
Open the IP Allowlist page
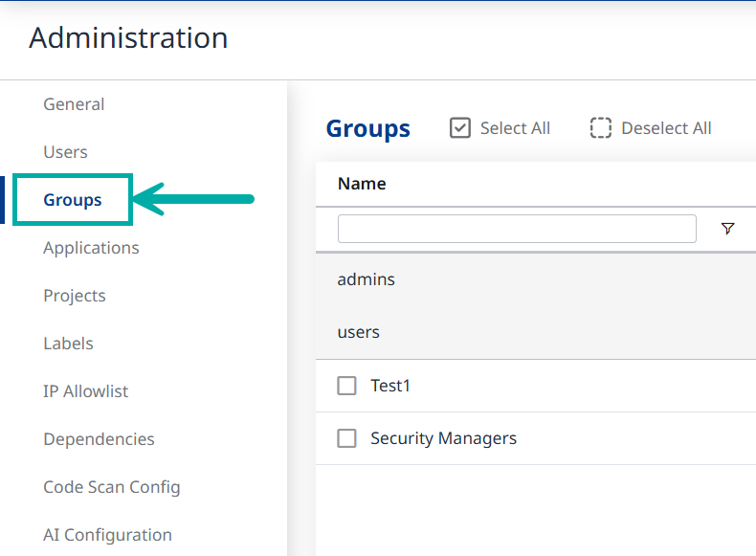tap(85, 391)
